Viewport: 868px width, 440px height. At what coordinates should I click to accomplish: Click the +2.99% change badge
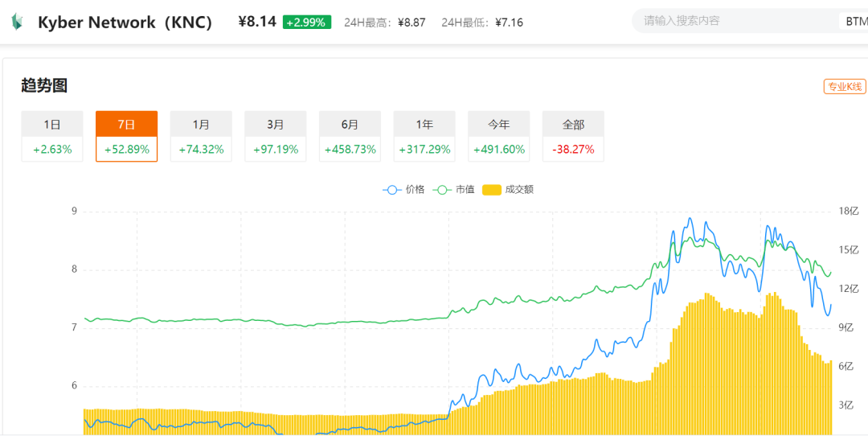[x=307, y=23]
